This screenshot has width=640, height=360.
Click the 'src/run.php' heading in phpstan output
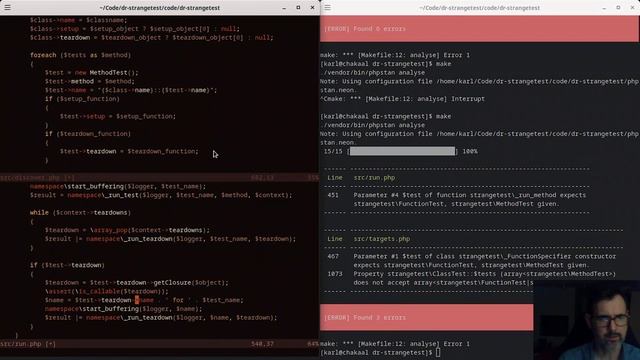374,178
